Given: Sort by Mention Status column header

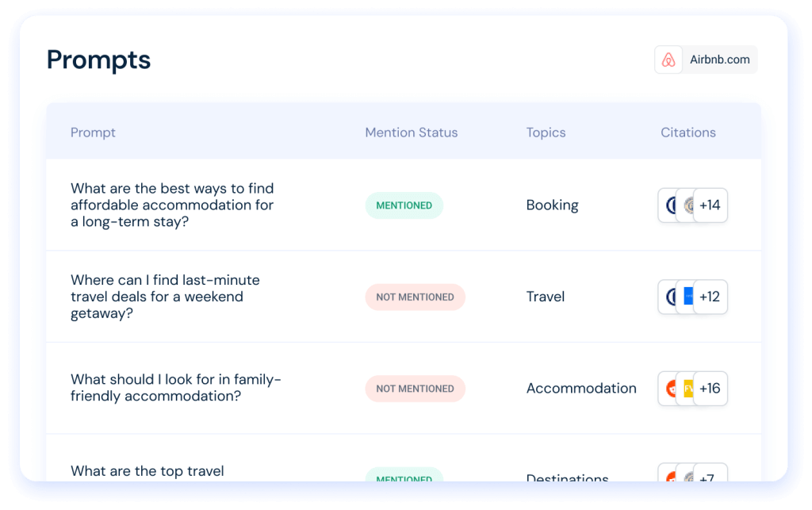Looking at the screenshot, I should [411, 132].
